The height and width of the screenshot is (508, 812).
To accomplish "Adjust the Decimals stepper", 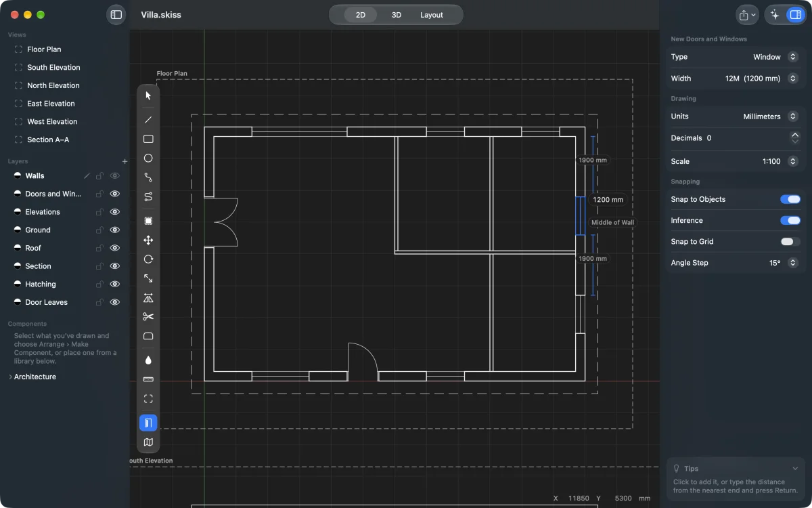I will point(795,137).
